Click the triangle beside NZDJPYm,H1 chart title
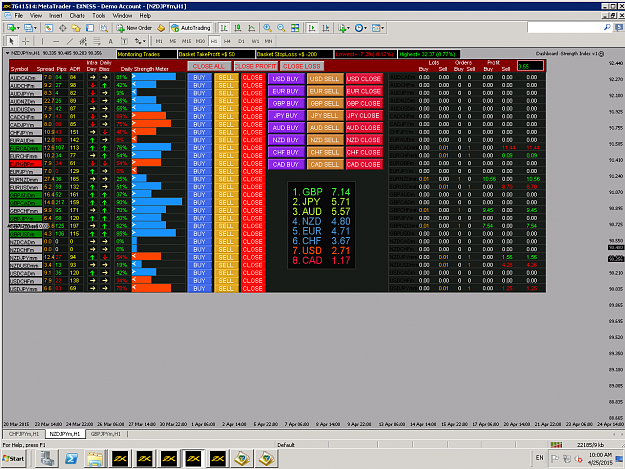 click(8, 53)
